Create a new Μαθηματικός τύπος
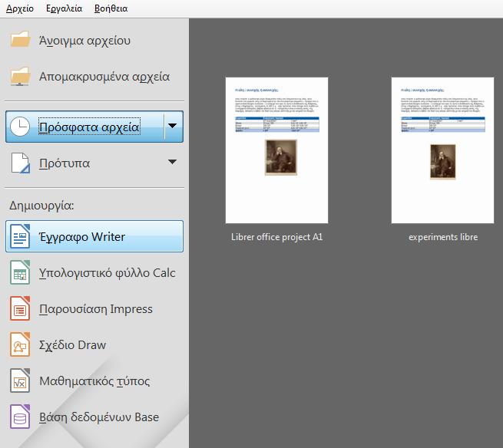Image resolution: width=503 pixels, height=448 pixels. point(94,380)
